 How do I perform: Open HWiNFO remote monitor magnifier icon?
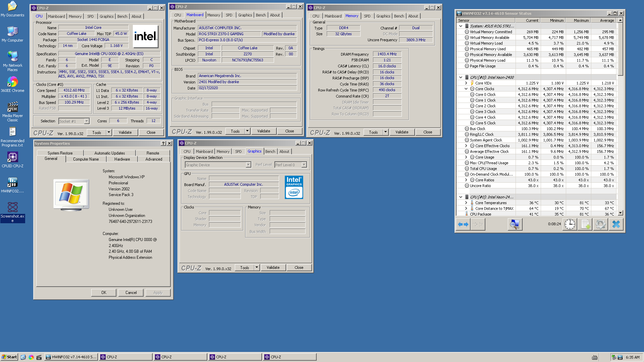point(515,224)
